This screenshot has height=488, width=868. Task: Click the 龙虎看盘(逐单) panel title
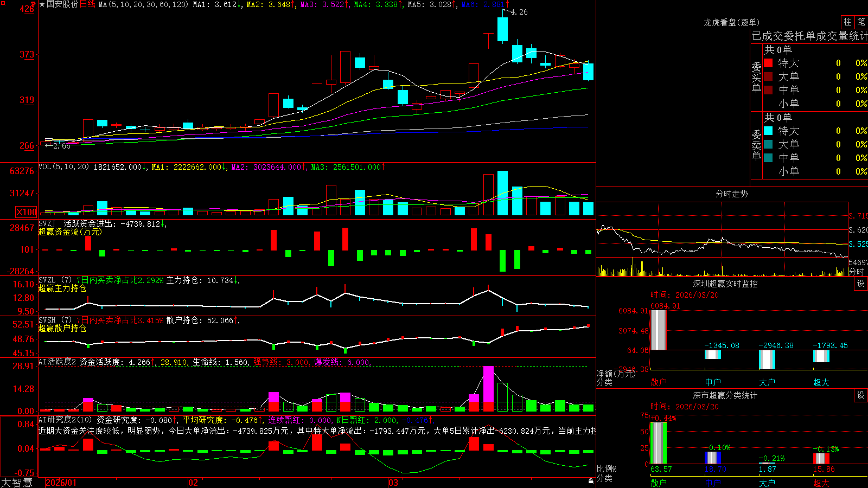731,22
